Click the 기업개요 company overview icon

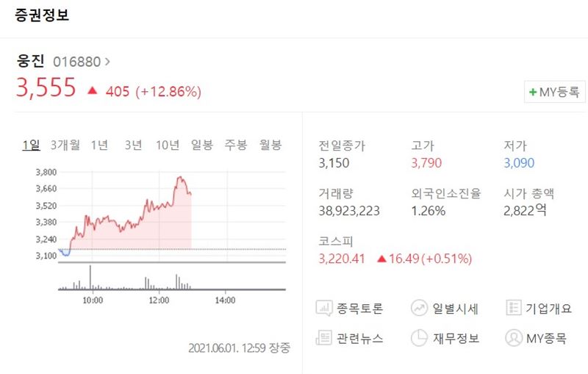(514, 309)
